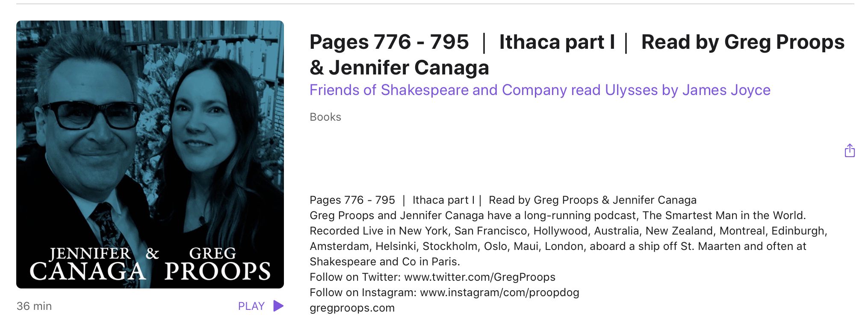Open the gregproops.com website link
868x315 pixels.
(352, 308)
